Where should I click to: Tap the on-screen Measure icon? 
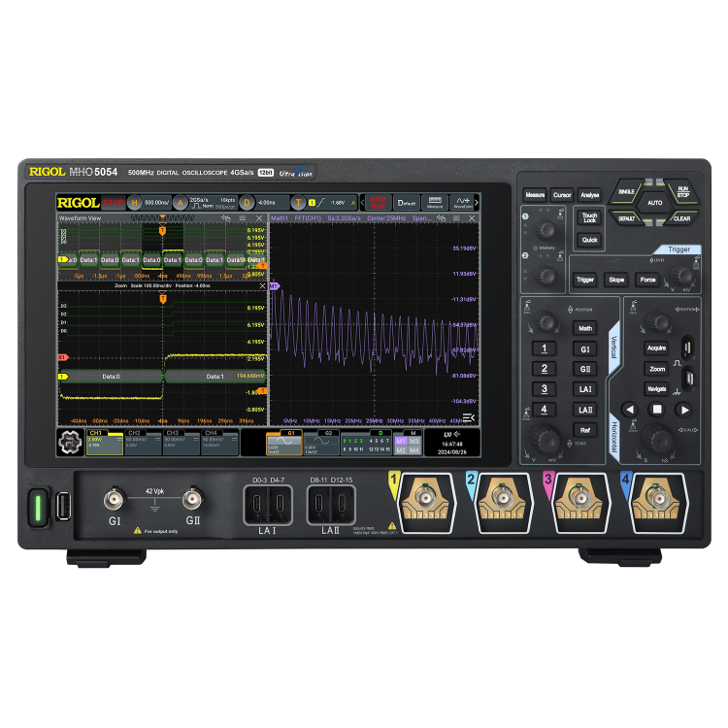tap(435, 203)
